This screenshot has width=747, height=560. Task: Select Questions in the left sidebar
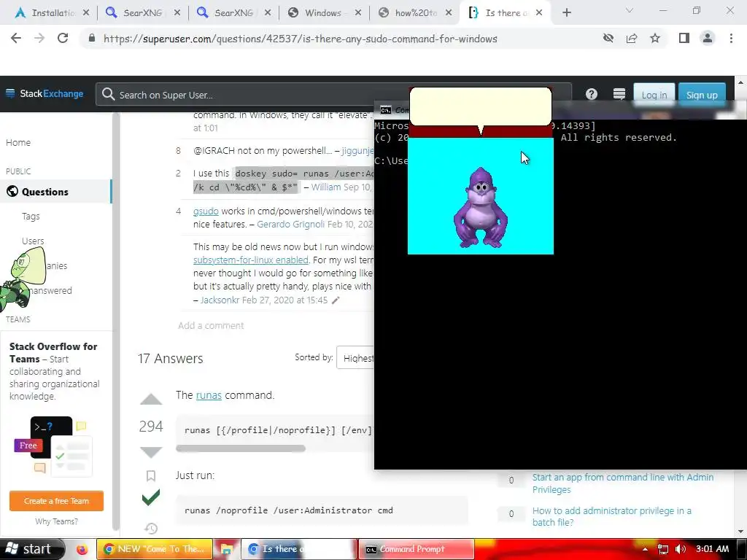point(55,192)
